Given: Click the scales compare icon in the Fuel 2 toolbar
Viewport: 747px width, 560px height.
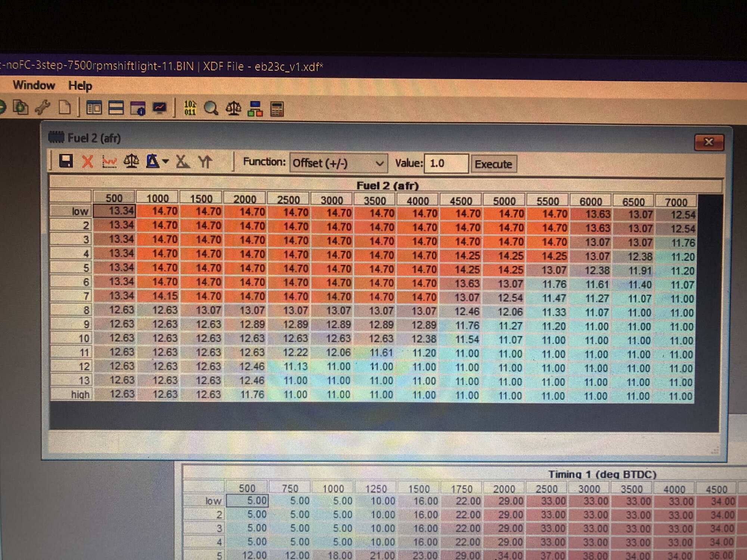Looking at the screenshot, I should coord(131,161).
